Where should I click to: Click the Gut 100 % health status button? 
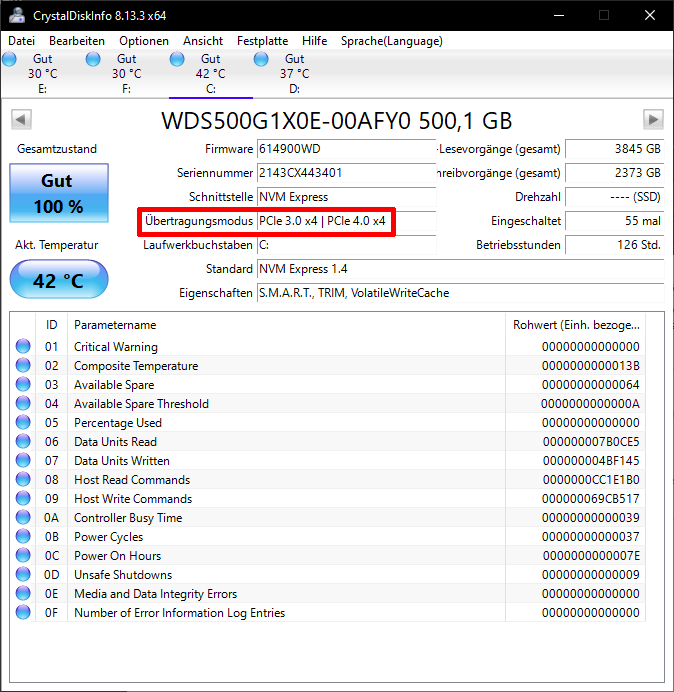coord(59,193)
